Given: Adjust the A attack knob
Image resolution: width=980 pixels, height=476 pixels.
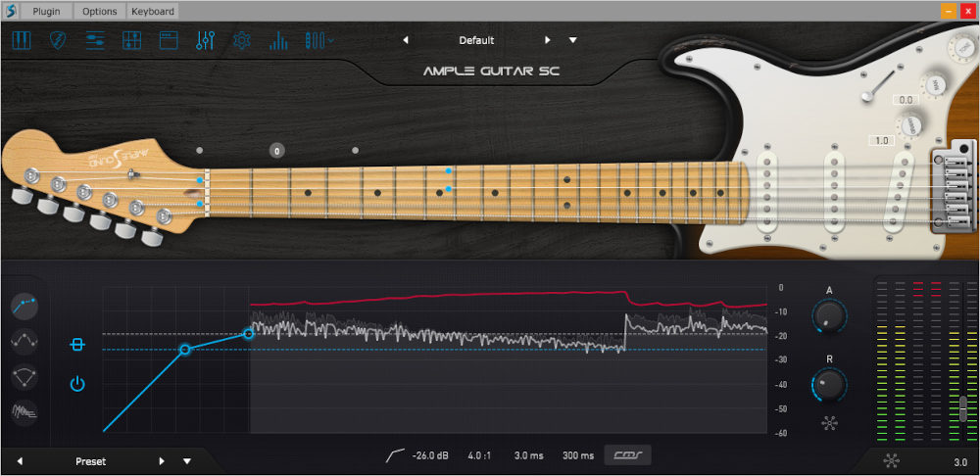Looking at the screenshot, I should pos(829,315).
